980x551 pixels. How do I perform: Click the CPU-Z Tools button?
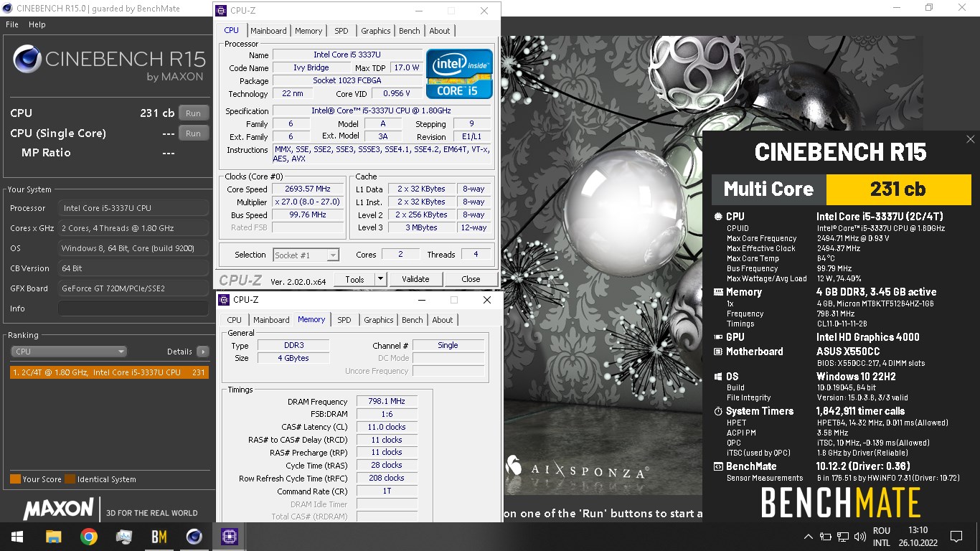click(354, 279)
